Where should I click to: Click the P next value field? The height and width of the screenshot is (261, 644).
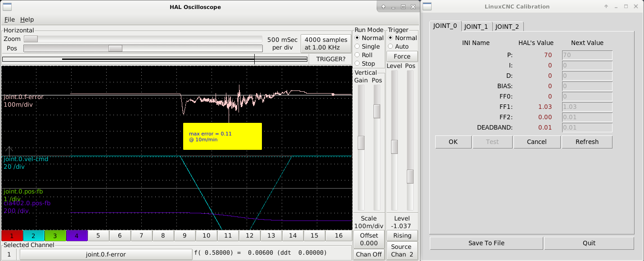(587, 55)
